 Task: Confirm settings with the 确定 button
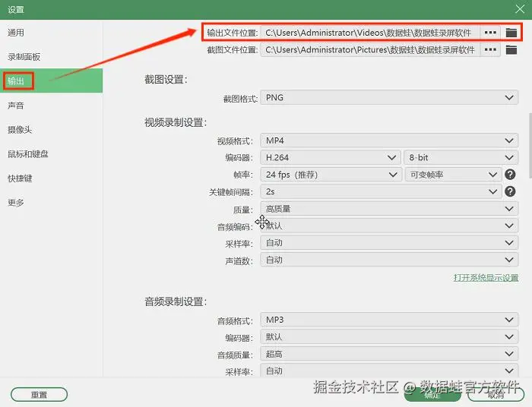pos(432,394)
